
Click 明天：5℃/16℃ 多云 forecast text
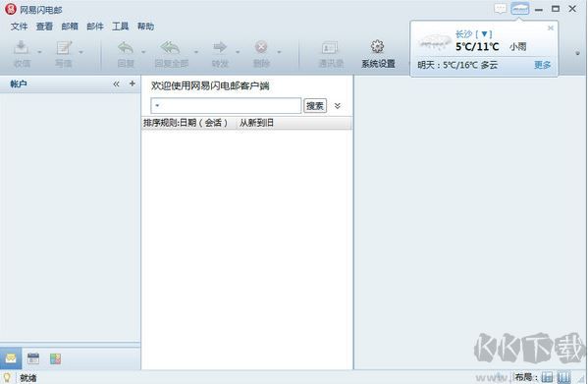(x=457, y=65)
